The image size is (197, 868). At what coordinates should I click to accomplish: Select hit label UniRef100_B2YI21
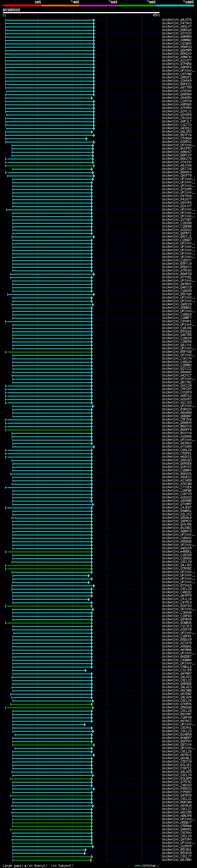point(177,369)
